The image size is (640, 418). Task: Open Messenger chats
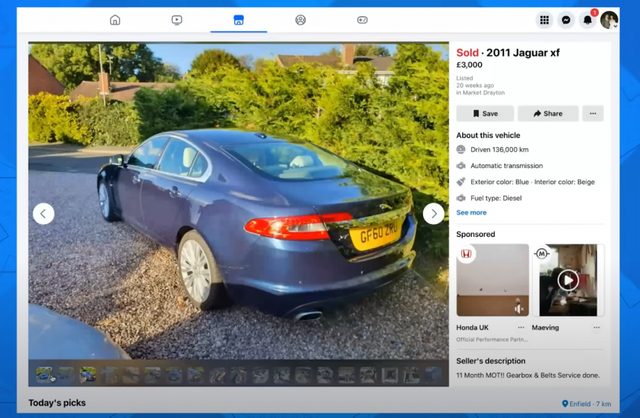[x=566, y=20]
